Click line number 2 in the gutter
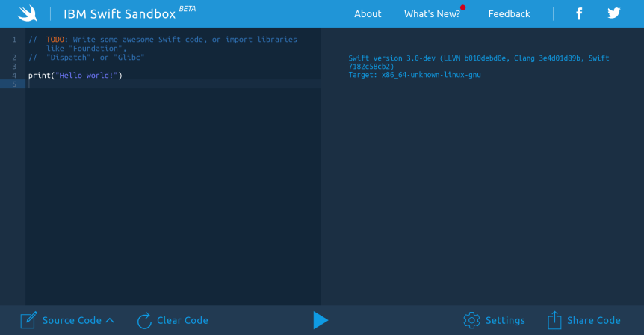Image resolution: width=644 pixels, height=335 pixels. pyautogui.click(x=14, y=58)
